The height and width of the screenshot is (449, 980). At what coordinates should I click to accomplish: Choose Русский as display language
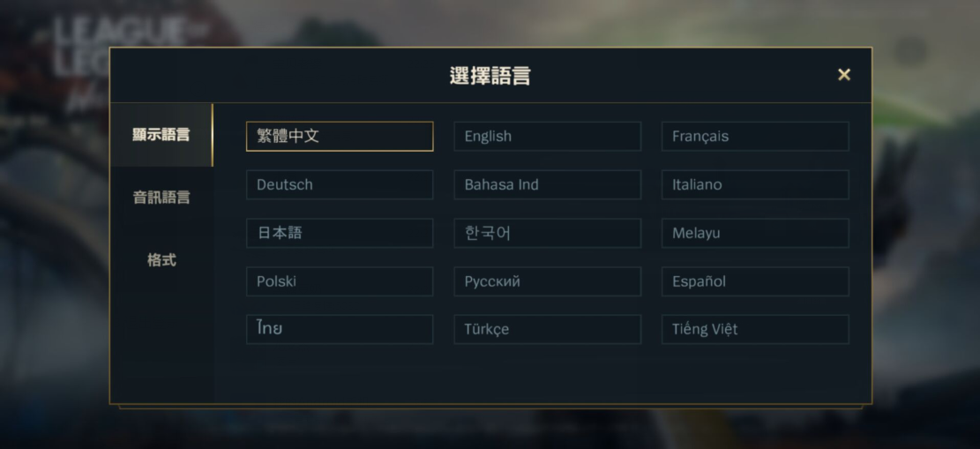pos(547,281)
